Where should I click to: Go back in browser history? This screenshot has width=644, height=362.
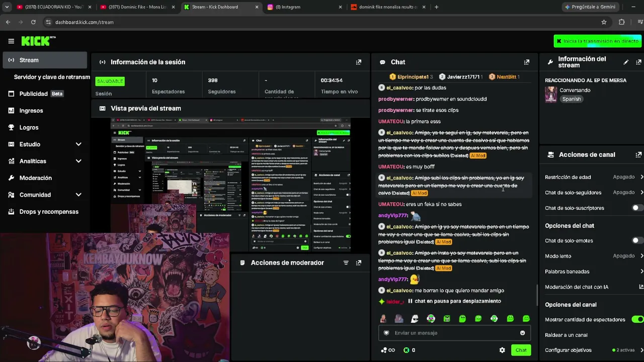(8, 22)
